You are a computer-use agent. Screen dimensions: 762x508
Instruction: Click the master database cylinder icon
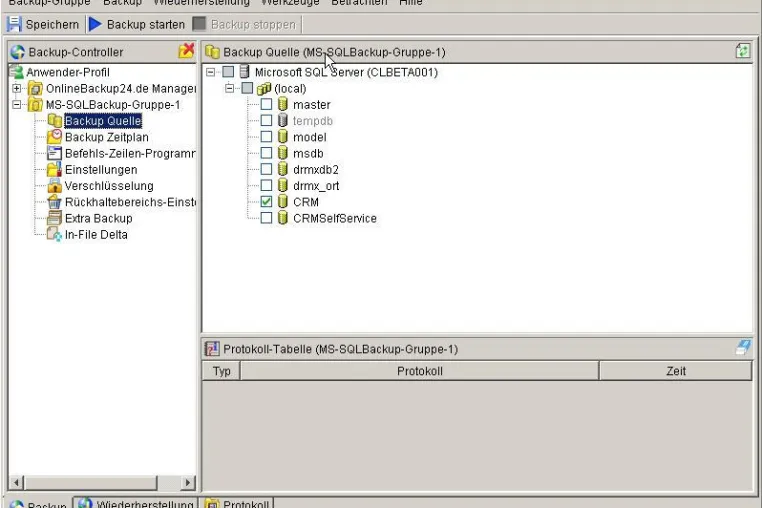pos(283,104)
